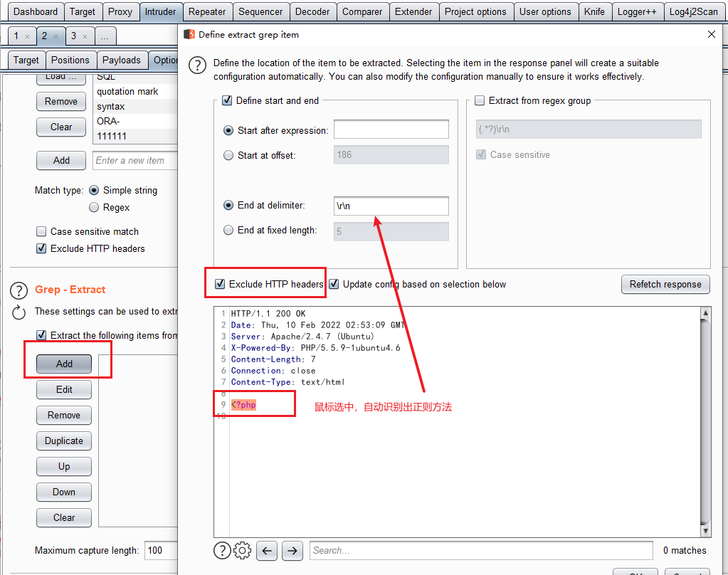The width and height of the screenshot is (728, 575).
Task: Click the response viewer help icon
Action: (223, 550)
